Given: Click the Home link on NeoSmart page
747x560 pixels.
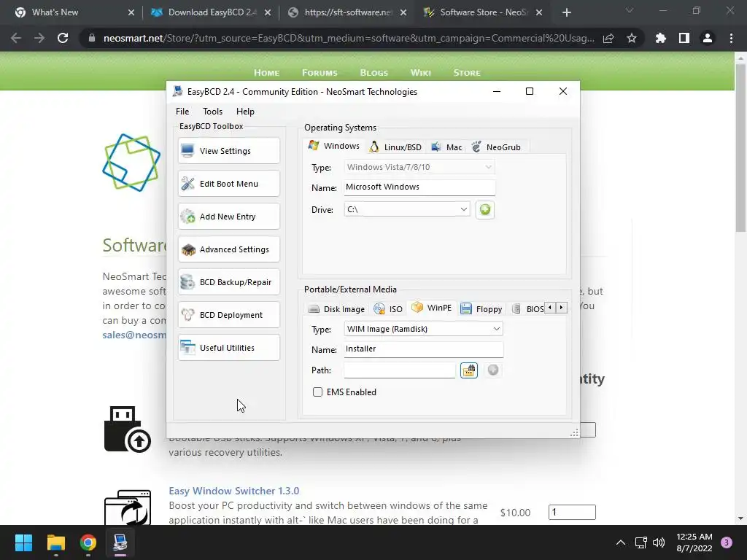Looking at the screenshot, I should (267, 73).
